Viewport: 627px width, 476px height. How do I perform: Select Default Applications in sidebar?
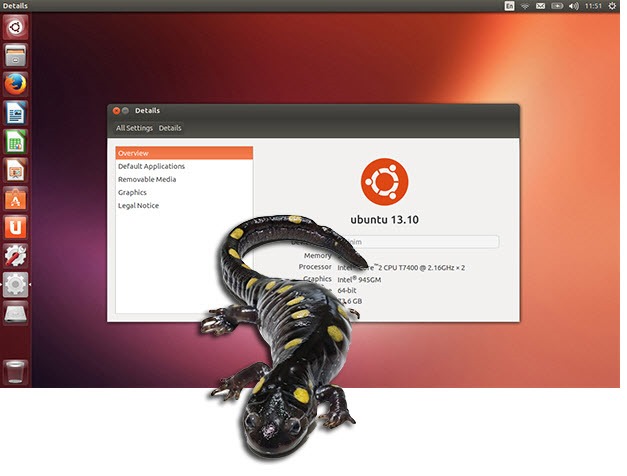(x=184, y=166)
